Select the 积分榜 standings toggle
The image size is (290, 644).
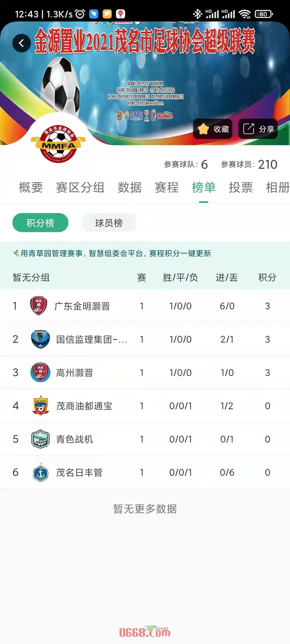[x=40, y=223]
